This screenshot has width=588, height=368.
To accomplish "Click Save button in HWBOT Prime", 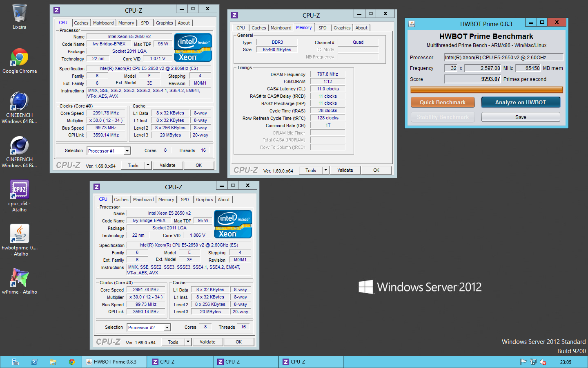I will (521, 117).
